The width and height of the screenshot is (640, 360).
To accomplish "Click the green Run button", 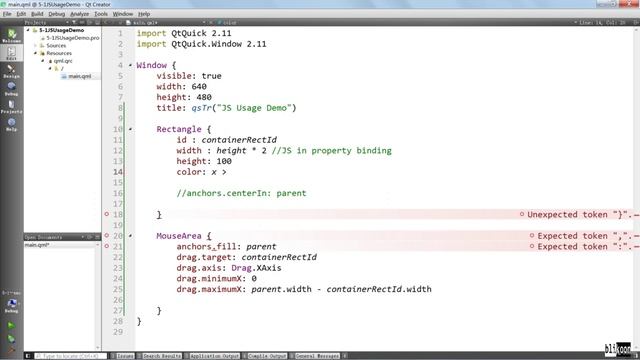I will tap(11, 326).
